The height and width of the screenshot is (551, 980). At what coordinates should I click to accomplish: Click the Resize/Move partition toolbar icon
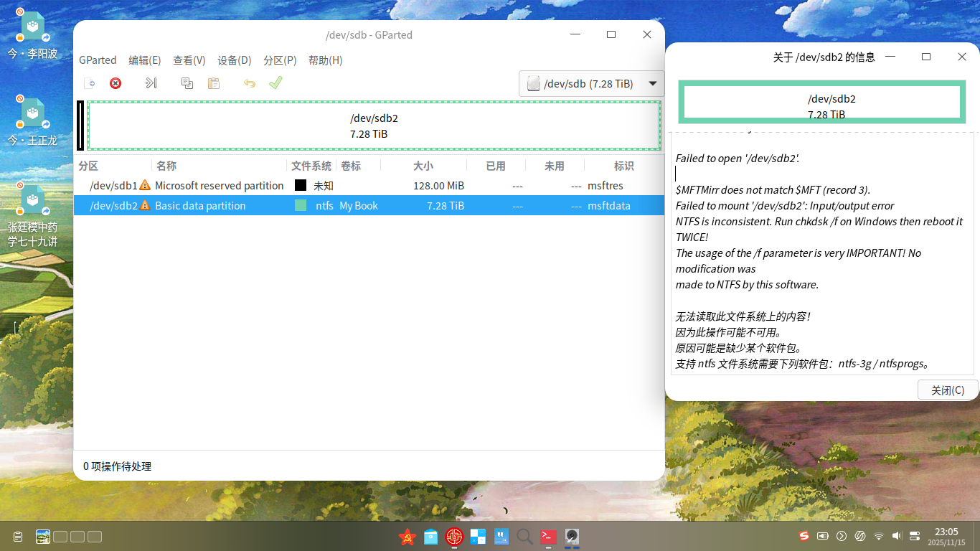click(151, 83)
